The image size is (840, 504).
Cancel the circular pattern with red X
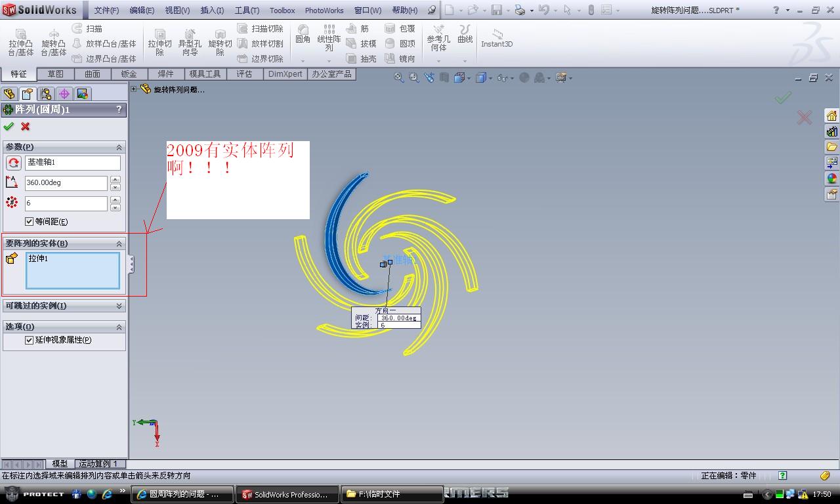click(x=26, y=126)
